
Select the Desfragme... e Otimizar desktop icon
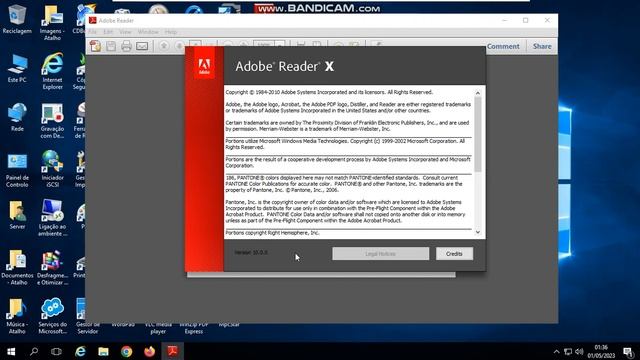click(x=52, y=267)
